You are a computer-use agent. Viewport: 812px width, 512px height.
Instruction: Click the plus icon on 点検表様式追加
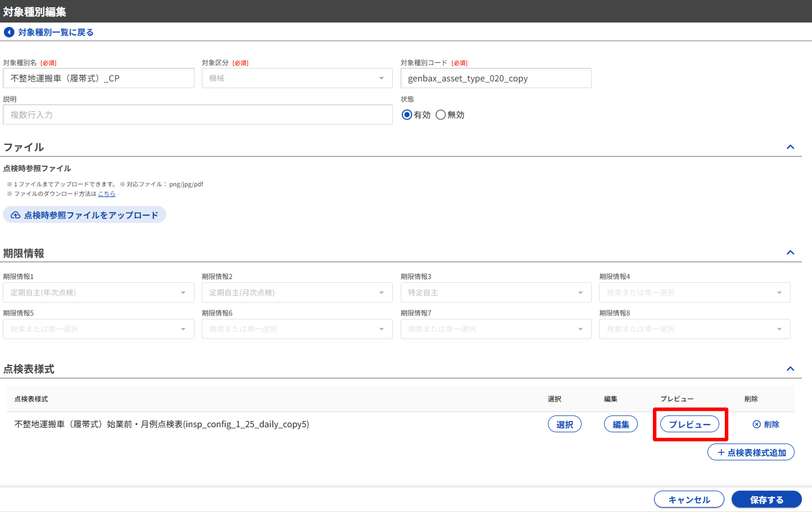(x=721, y=452)
